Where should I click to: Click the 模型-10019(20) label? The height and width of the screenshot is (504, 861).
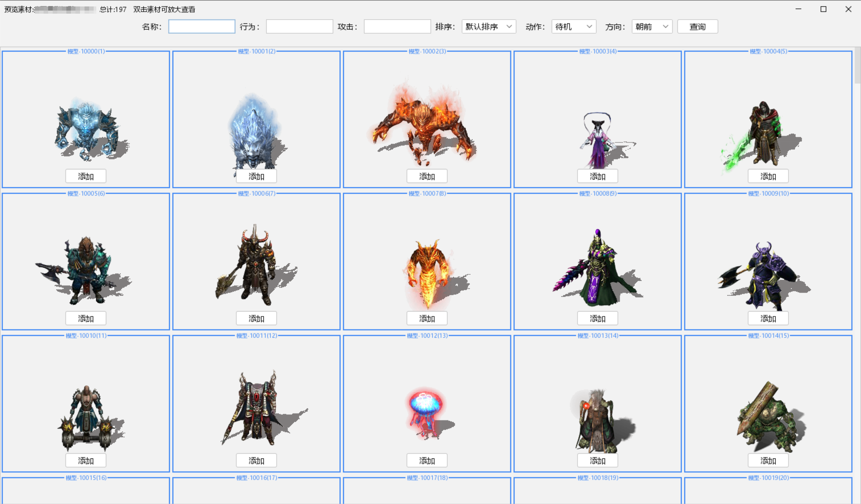coord(768,477)
